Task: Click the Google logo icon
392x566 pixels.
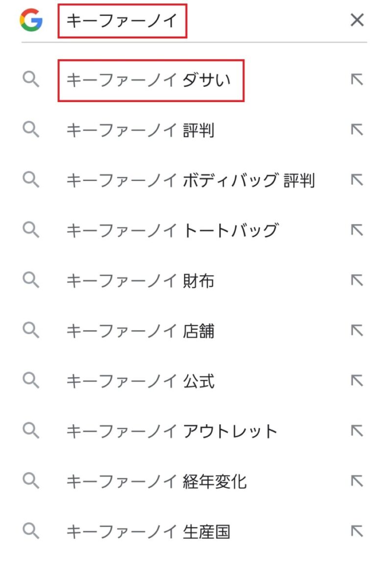Action: pos(31,20)
